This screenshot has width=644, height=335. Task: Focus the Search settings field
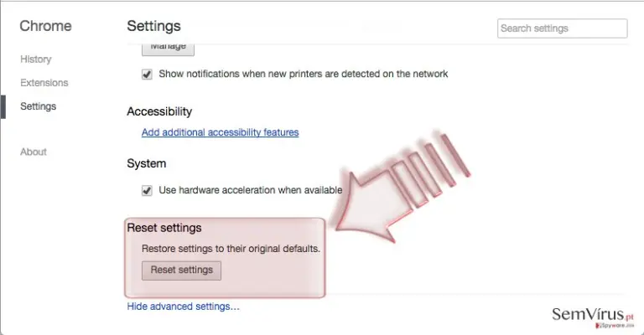pos(563,28)
